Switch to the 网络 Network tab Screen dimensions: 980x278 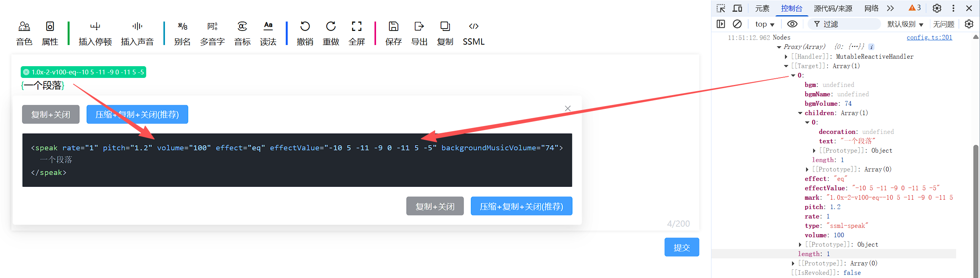pos(871,8)
